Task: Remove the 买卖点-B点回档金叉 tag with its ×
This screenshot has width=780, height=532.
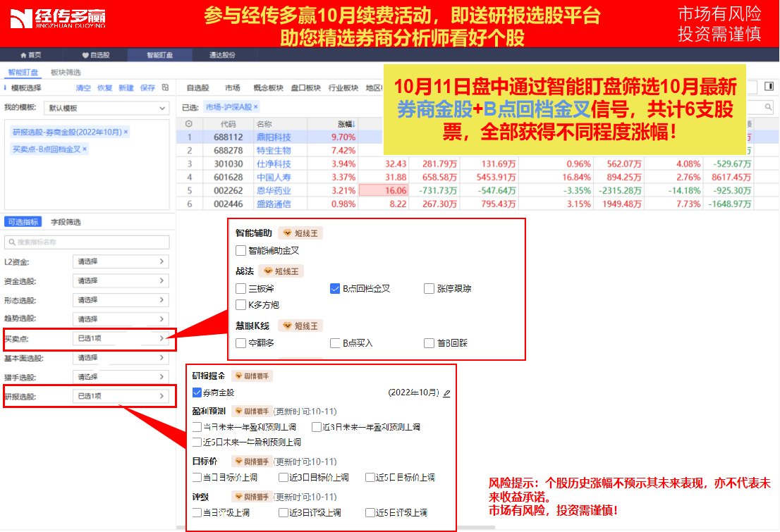Action: click(85, 149)
